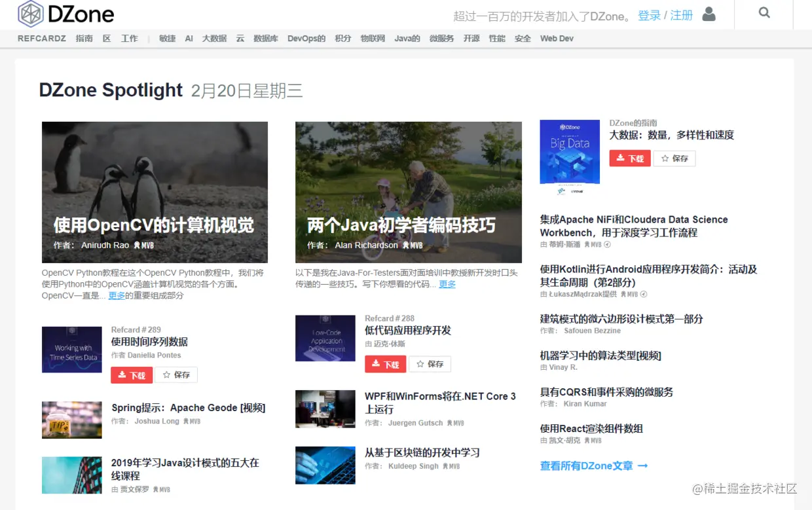Open 低代码应用程序开发 refcard title
The height and width of the screenshot is (510, 812).
click(x=408, y=331)
